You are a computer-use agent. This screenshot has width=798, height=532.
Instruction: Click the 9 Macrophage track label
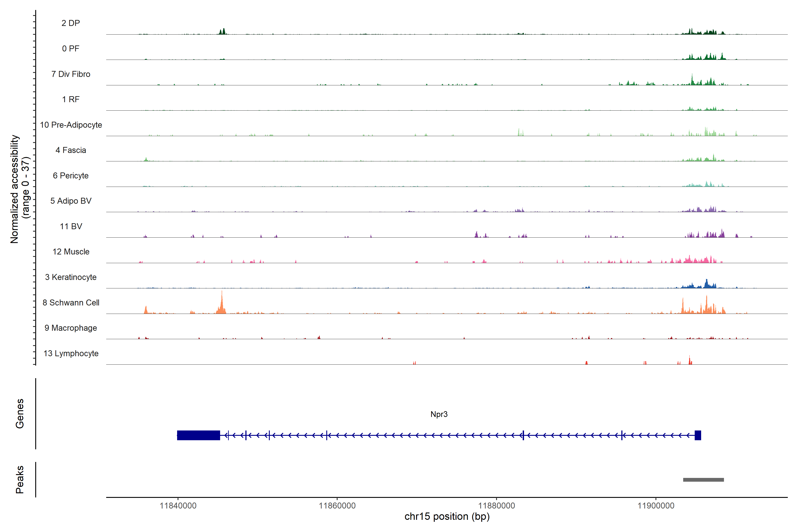70,328
